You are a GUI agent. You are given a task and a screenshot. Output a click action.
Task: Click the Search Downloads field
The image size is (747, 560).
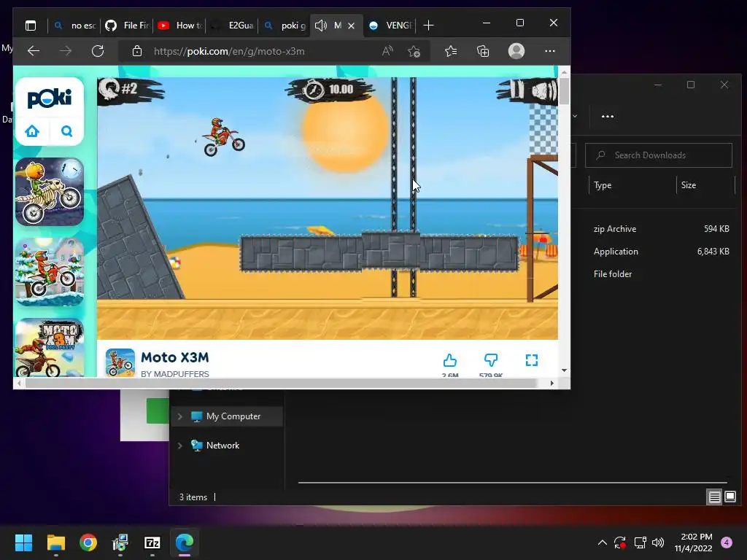click(659, 155)
